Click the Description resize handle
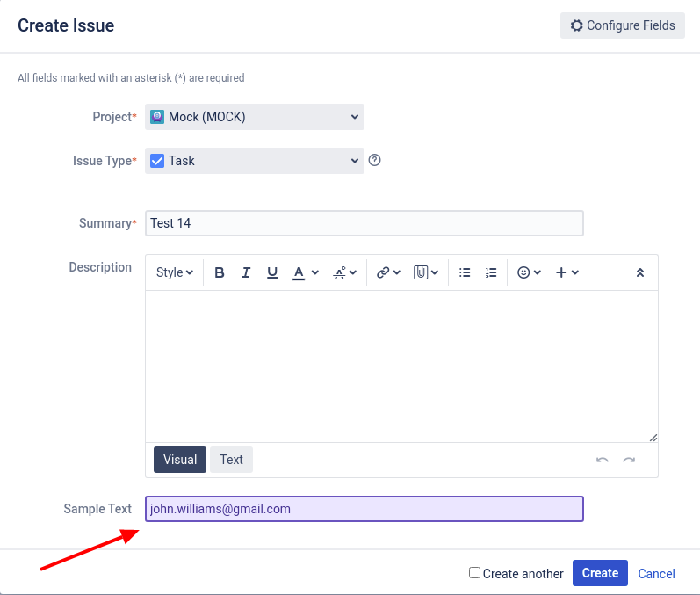The image size is (700, 595). point(653,438)
